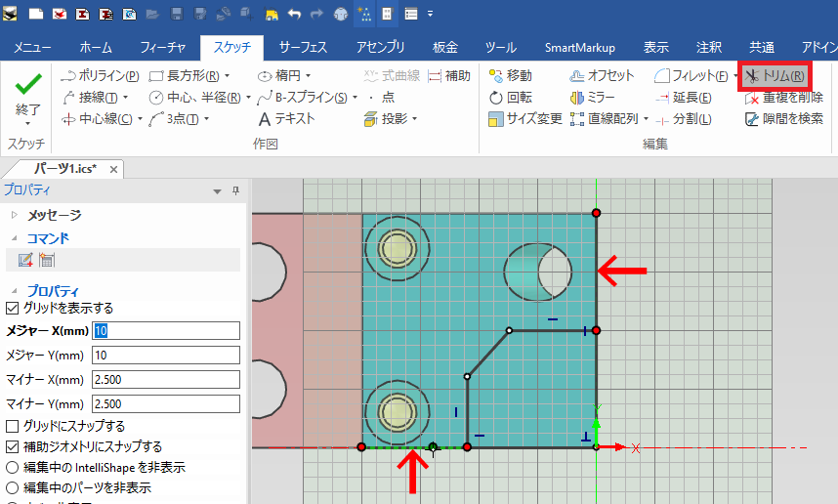Screen dimensions: 838x504
Task: Select the Trim (トリム) tool
Action: [x=774, y=75]
